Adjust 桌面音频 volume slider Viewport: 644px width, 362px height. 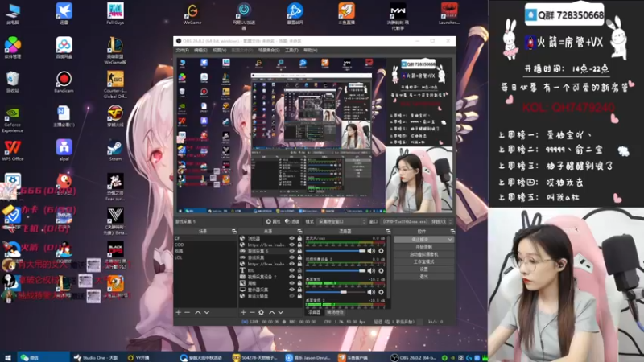pyautogui.click(x=336, y=292)
